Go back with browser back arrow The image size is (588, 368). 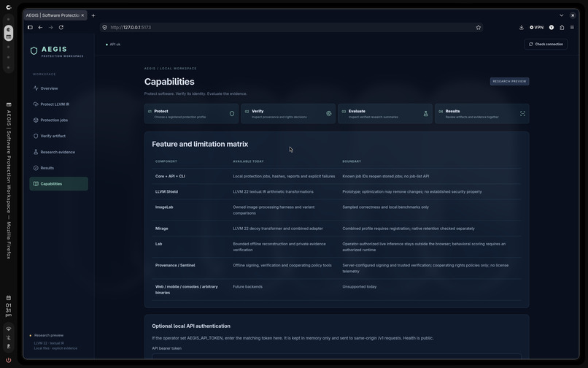point(40,28)
